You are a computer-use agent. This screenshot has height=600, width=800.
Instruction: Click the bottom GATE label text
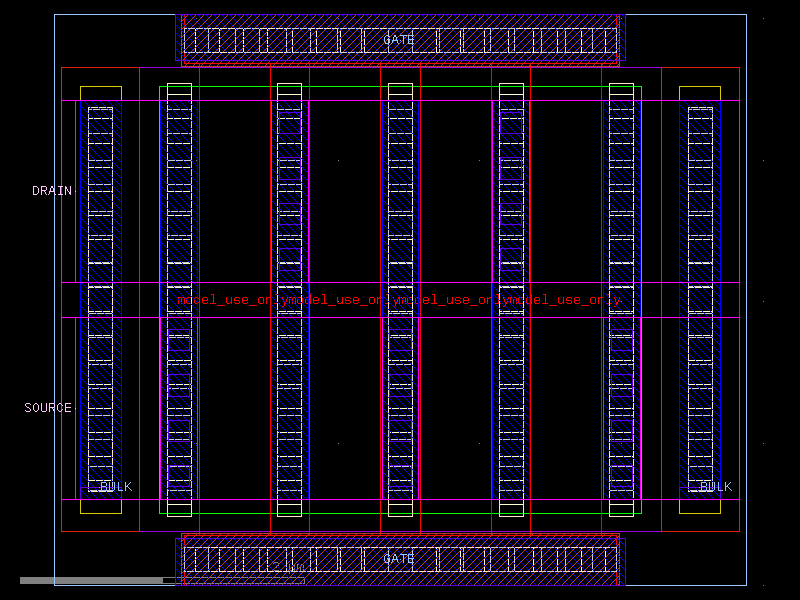[x=399, y=560]
